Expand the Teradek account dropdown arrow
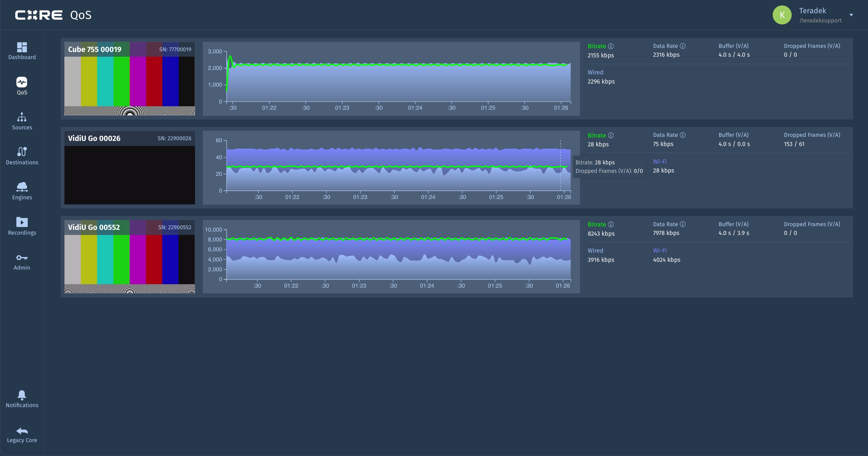 pyautogui.click(x=851, y=15)
